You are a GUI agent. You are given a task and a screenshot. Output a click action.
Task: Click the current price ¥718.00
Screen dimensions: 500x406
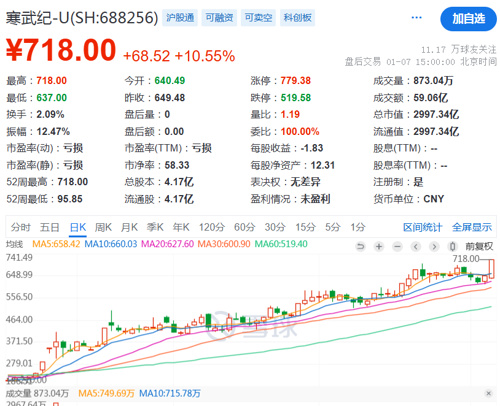coord(61,50)
